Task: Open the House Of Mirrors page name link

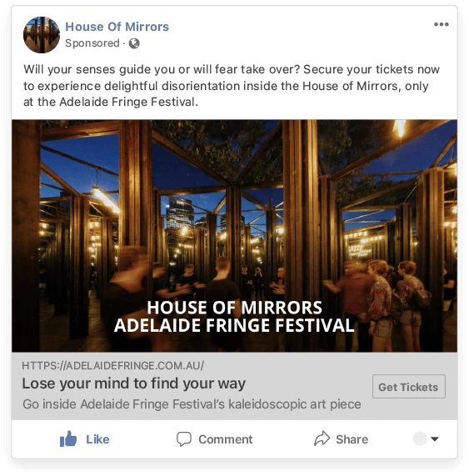Action: (x=117, y=27)
